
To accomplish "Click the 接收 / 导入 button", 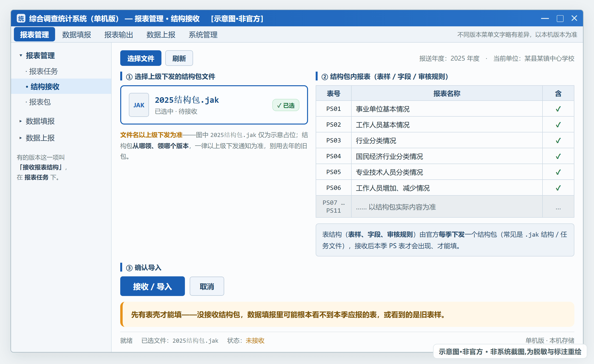I will (153, 286).
